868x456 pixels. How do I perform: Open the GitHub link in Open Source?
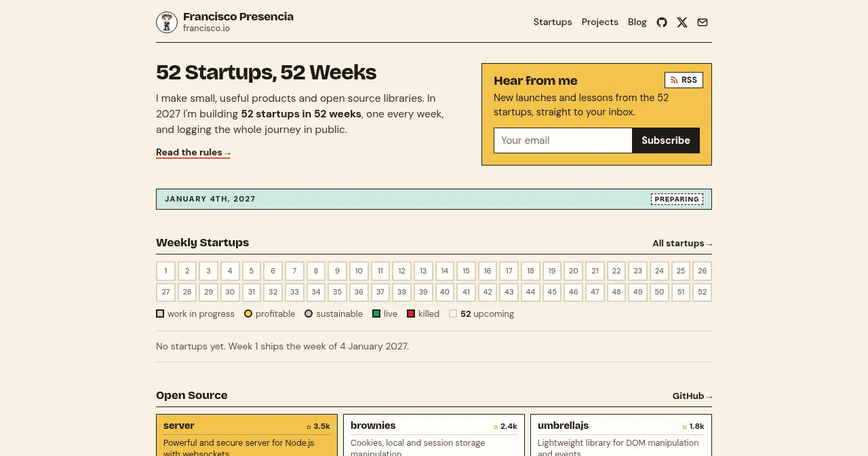point(692,396)
